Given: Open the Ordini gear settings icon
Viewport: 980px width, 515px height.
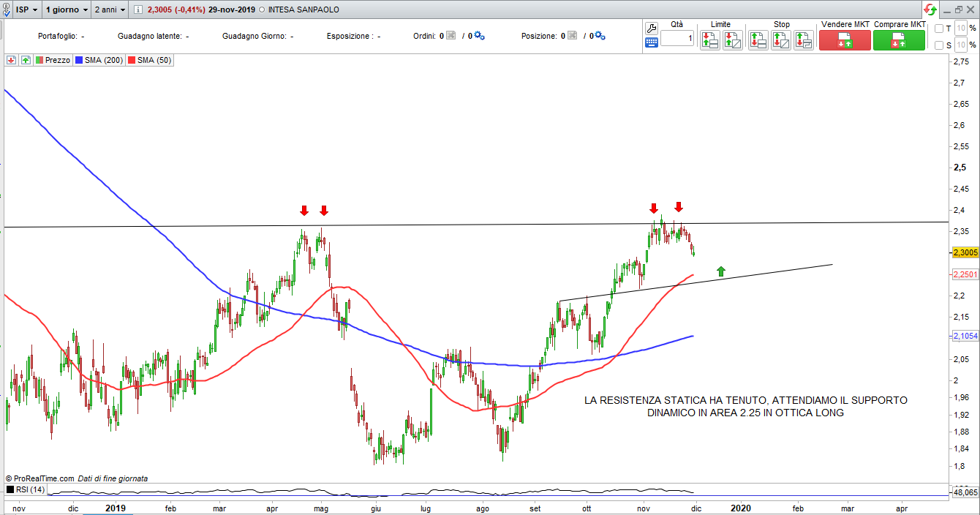Looking at the screenshot, I should click(479, 36).
